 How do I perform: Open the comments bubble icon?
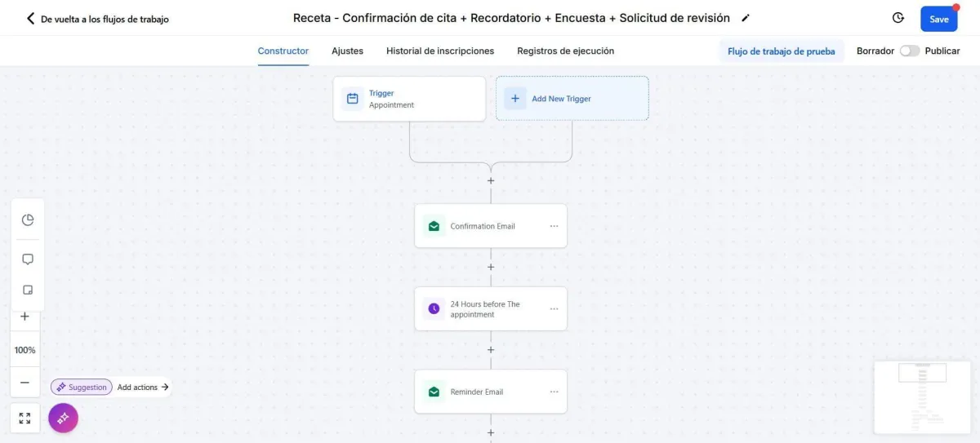27,259
